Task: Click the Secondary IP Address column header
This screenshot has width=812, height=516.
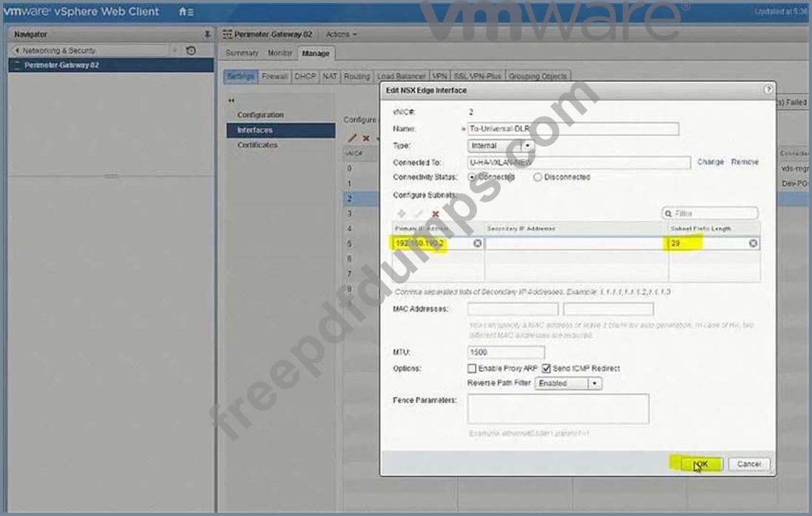Action: coord(576,228)
